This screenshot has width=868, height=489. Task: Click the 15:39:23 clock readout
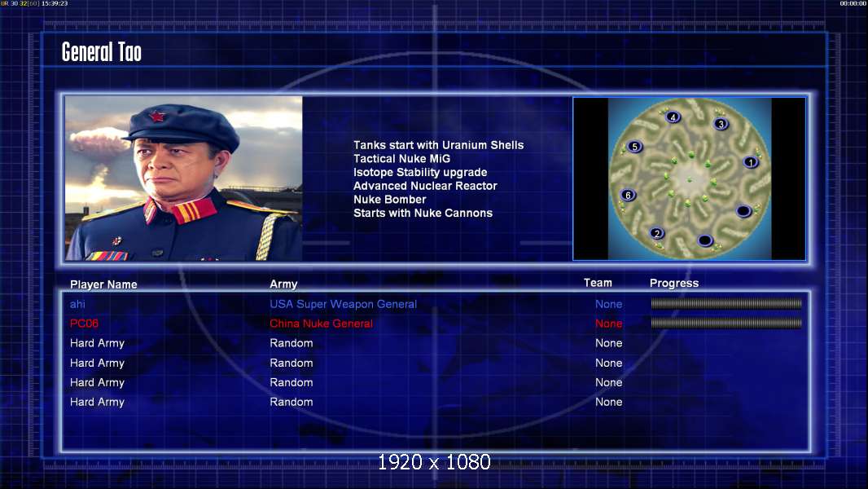pyautogui.click(x=55, y=3)
